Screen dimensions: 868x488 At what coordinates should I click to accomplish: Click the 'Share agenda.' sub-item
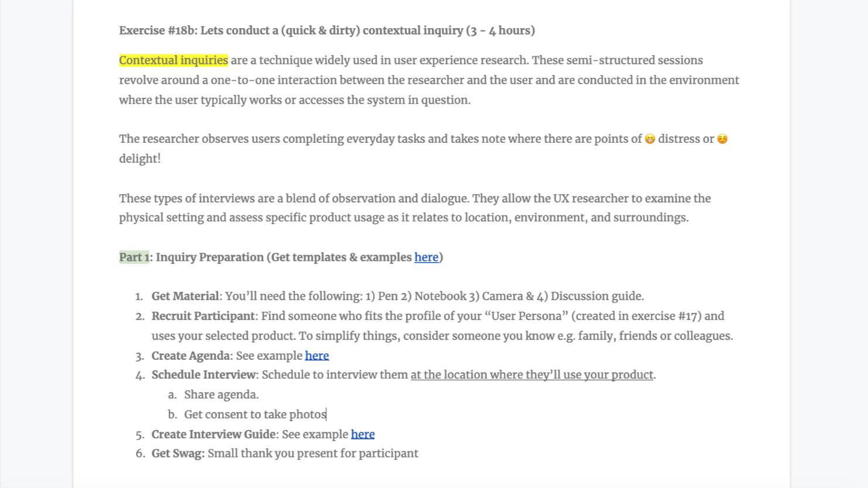point(221,395)
